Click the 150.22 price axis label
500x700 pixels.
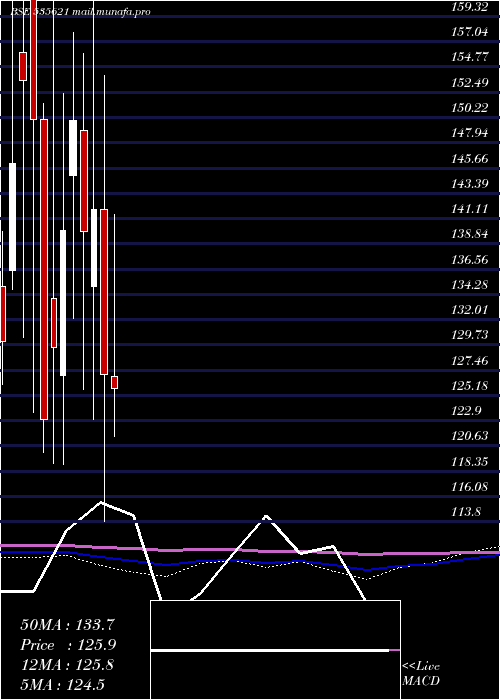[x=470, y=108]
